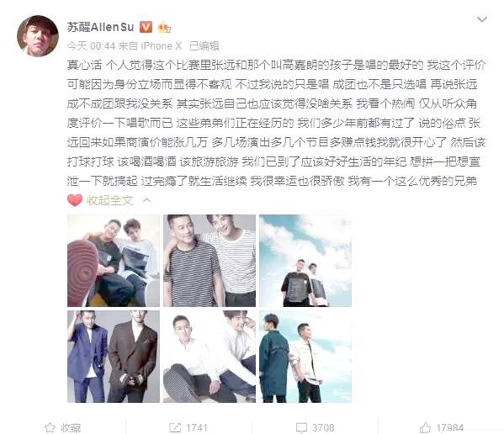The width and height of the screenshot is (504, 434).
Task: Click the membership crown badge icon
Action: pos(165,28)
